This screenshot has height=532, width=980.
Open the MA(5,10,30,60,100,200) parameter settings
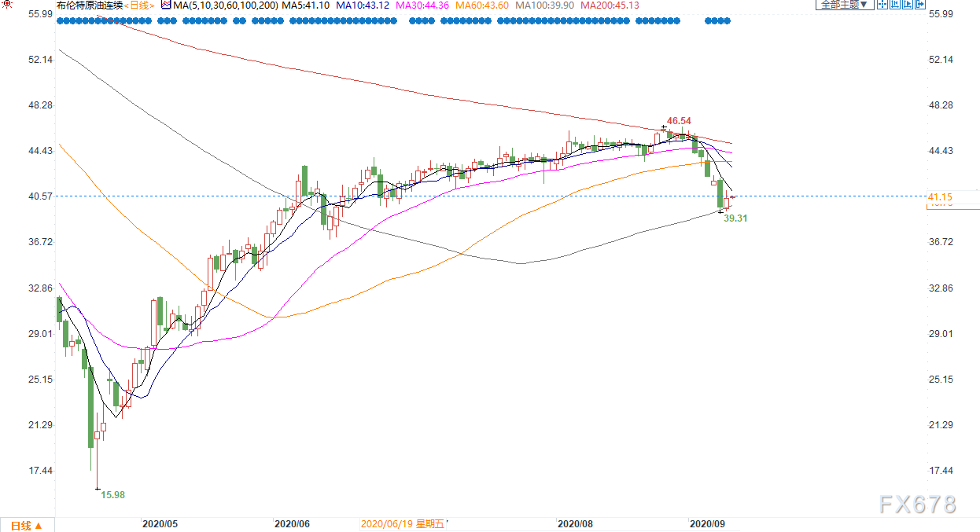(225, 5)
